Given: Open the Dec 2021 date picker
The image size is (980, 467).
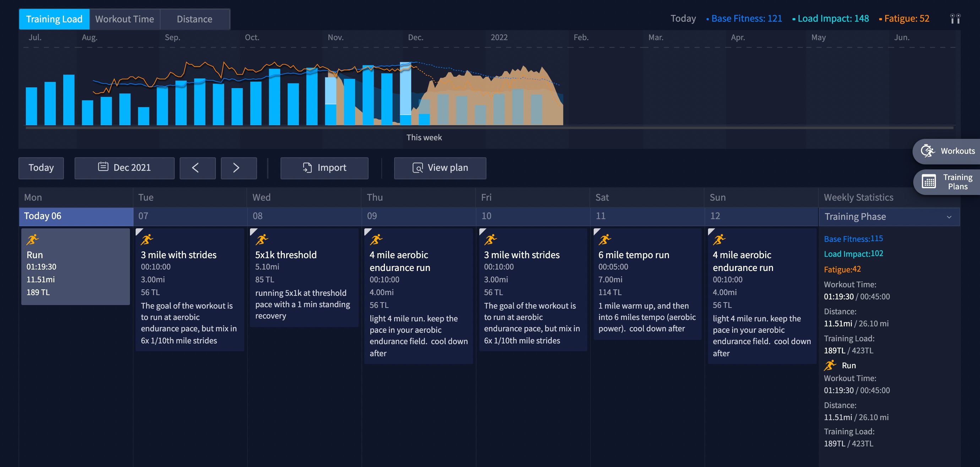Looking at the screenshot, I should (124, 168).
